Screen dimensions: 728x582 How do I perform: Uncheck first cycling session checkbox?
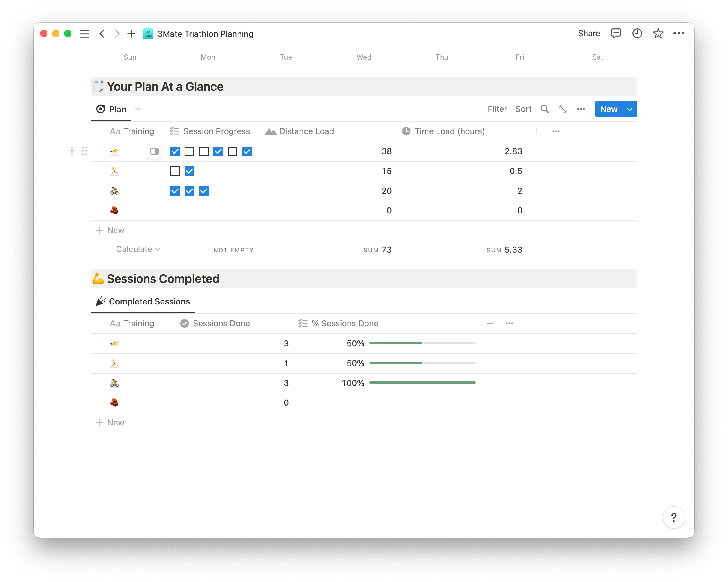click(x=175, y=191)
